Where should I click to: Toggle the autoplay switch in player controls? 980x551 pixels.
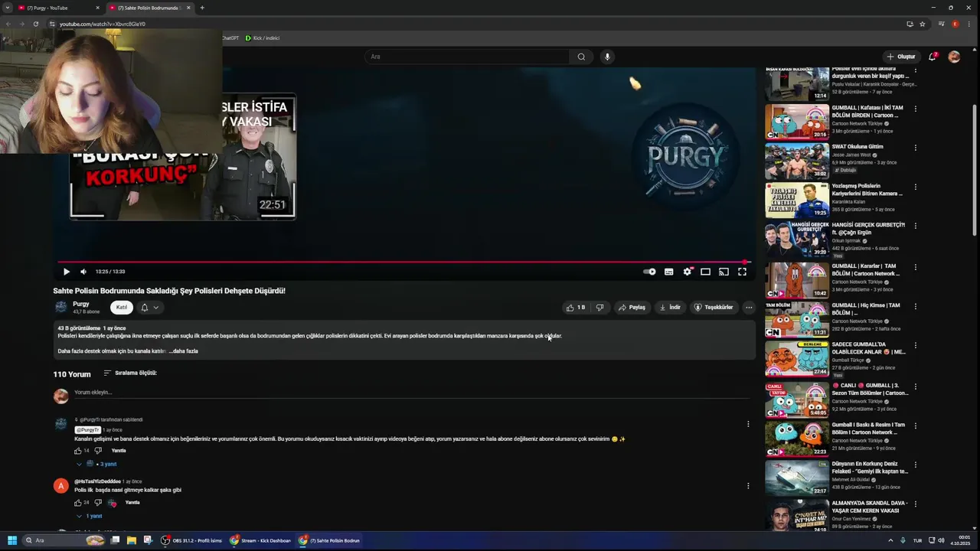[x=649, y=272]
